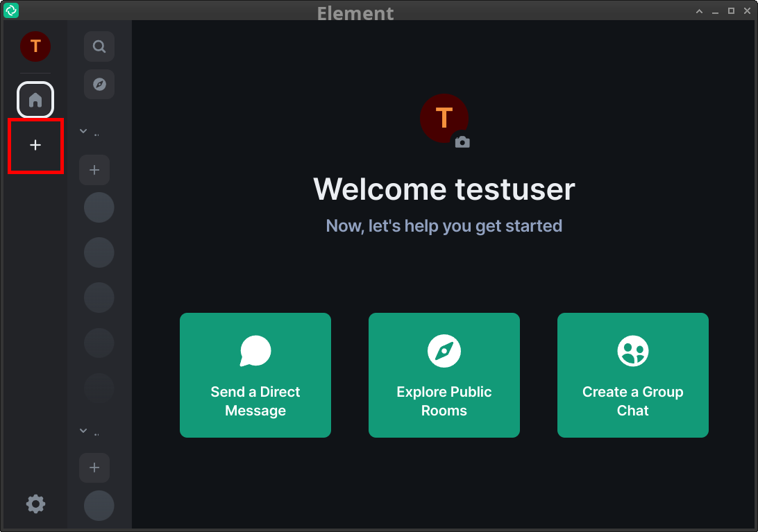Image resolution: width=758 pixels, height=532 pixels.
Task: Collapse the lower room list section chevron
Action: pyautogui.click(x=83, y=431)
